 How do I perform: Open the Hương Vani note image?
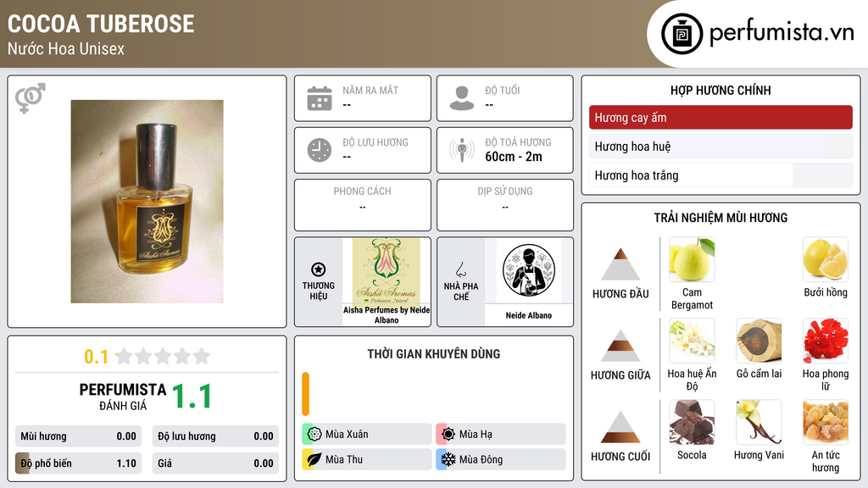click(x=759, y=422)
